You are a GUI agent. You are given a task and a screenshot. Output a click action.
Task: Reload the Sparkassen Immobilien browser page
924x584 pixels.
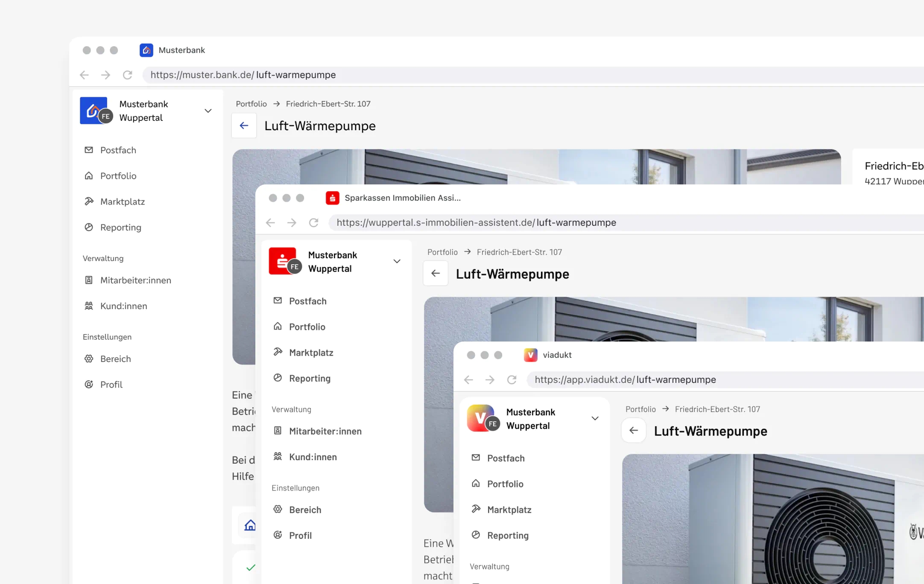click(x=313, y=222)
